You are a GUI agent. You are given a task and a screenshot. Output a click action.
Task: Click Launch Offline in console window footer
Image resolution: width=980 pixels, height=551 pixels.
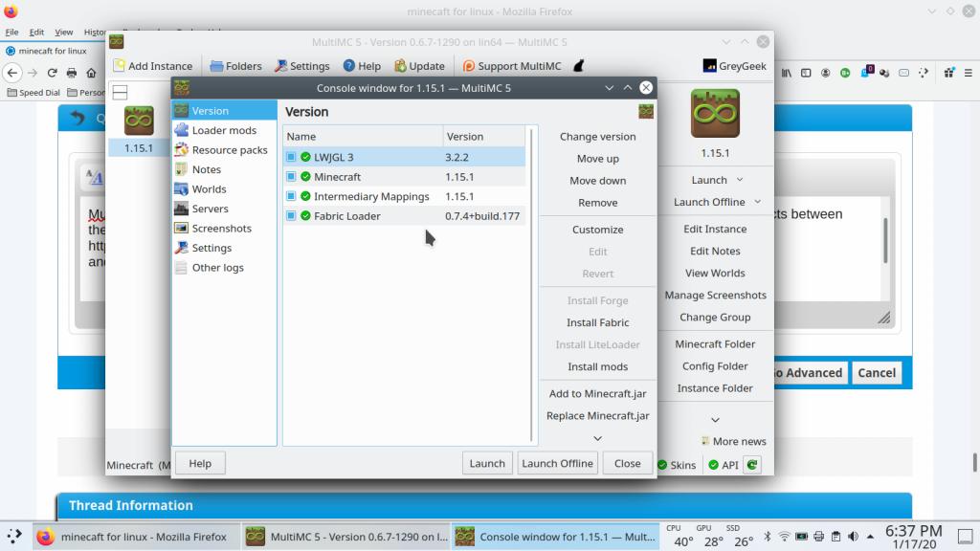pos(557,464)
